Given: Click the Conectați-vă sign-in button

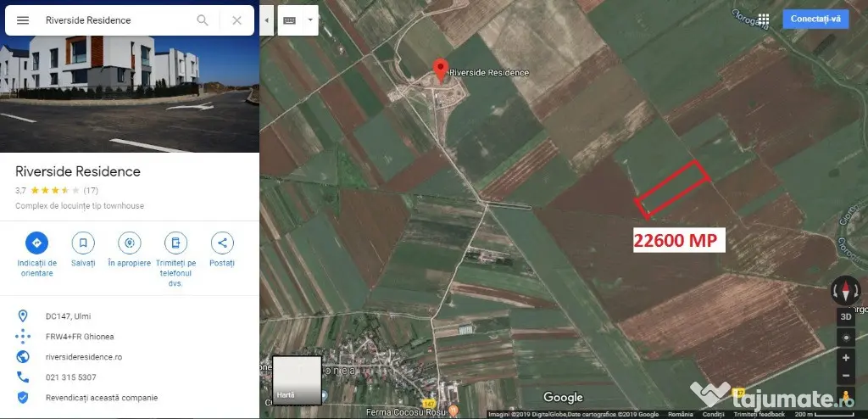Looking at the screenshot, I should tap(815, 20).
